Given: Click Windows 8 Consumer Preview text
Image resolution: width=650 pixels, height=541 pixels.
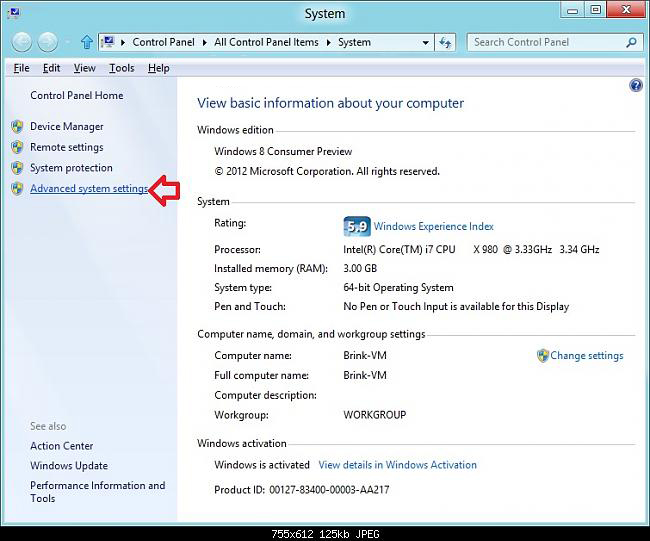Looking at the screenshot, I should (x=283, y=151).
